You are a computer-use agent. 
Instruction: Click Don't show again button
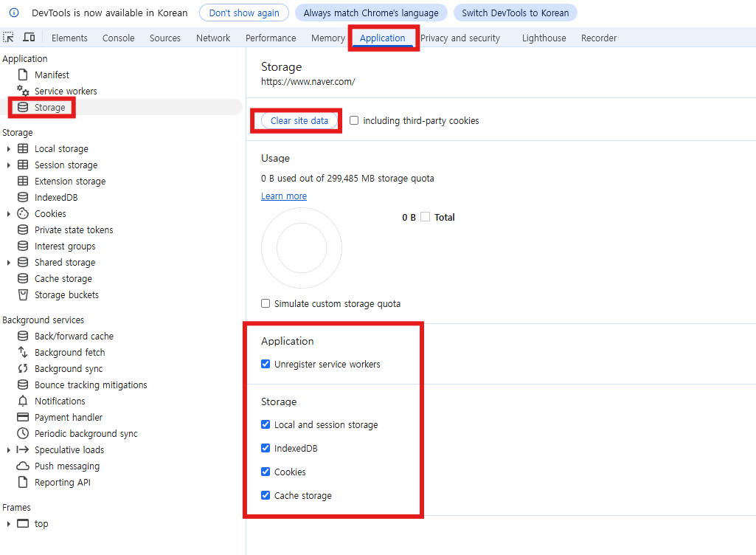click(x=244, y=13)
